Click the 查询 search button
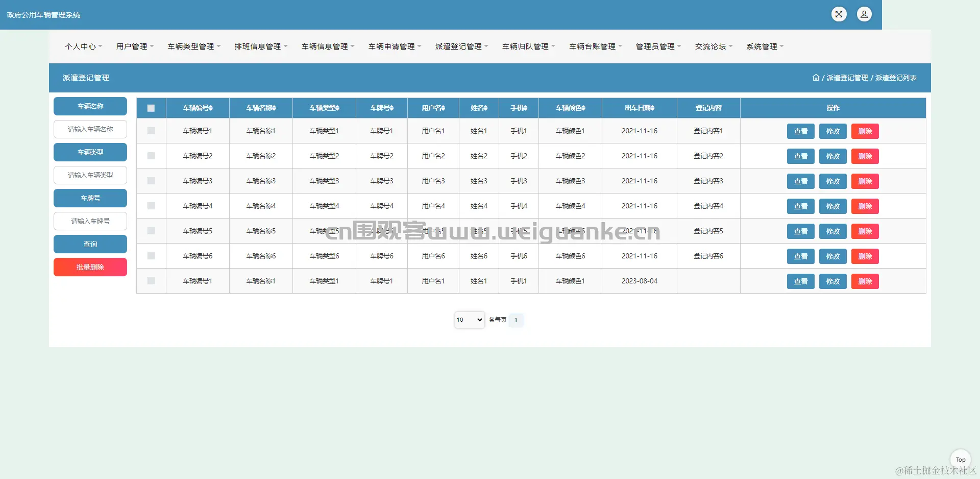 tap(90, 244)
